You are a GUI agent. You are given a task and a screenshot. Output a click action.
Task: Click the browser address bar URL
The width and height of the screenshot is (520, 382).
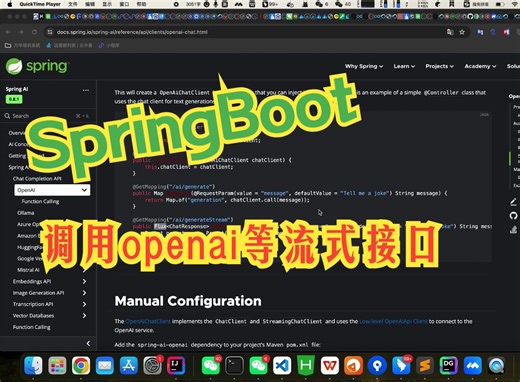(132, 32)
